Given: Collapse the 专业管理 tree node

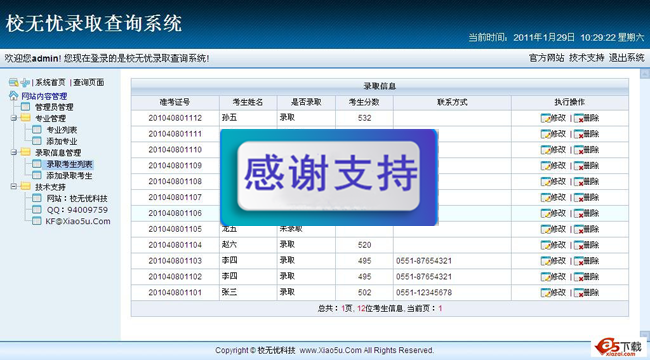Looking at the screenshot, I should [14, 118].
